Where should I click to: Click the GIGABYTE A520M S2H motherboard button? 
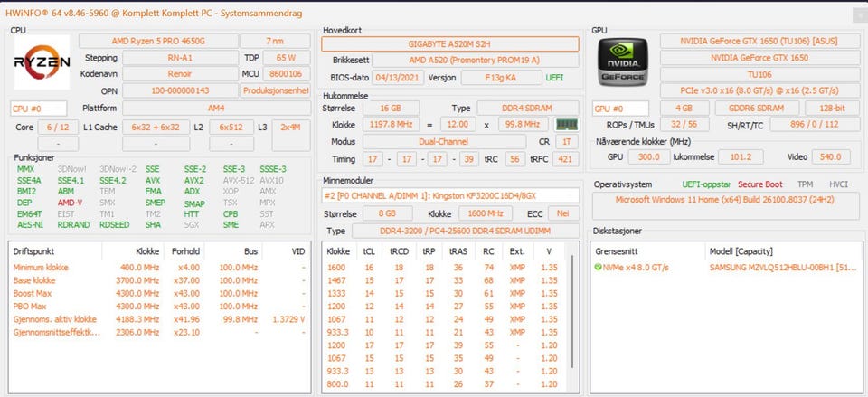click(x=450, y=43)
